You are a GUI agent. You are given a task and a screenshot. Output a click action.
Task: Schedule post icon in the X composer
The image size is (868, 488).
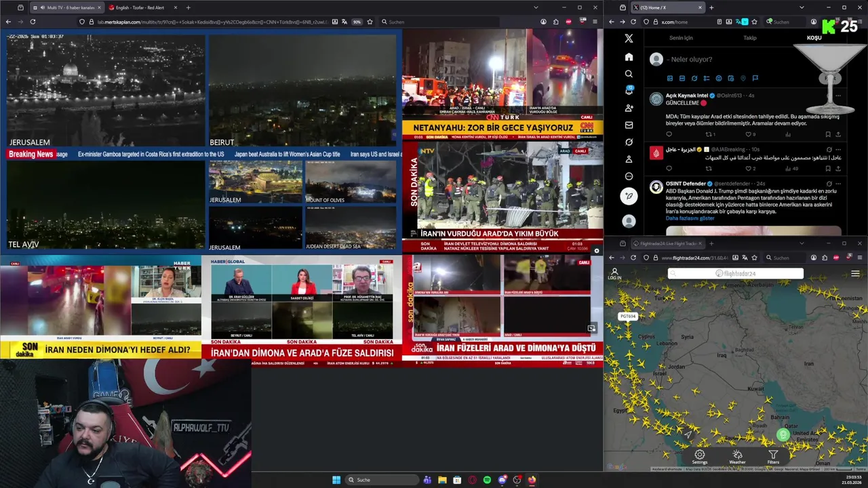click(x=731, y=79)
